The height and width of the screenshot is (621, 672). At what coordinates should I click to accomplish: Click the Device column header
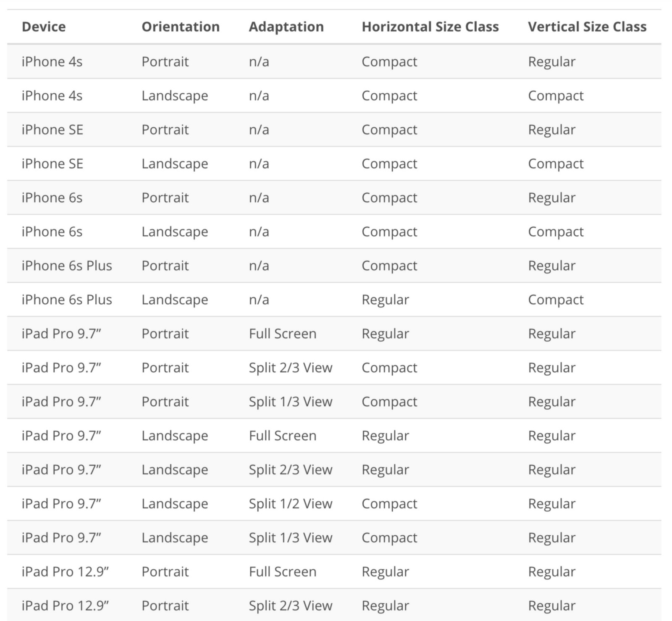(x=44, y=26)
